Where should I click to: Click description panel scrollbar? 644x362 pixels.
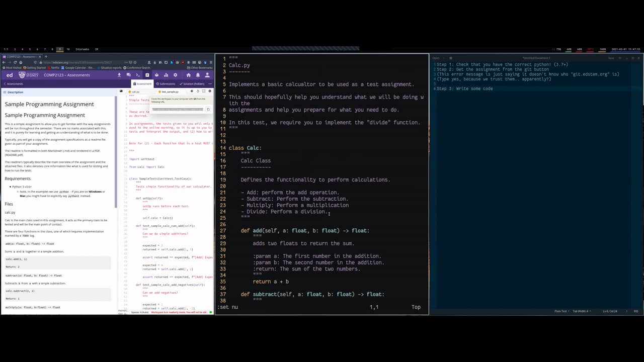(x=116, y=151)
